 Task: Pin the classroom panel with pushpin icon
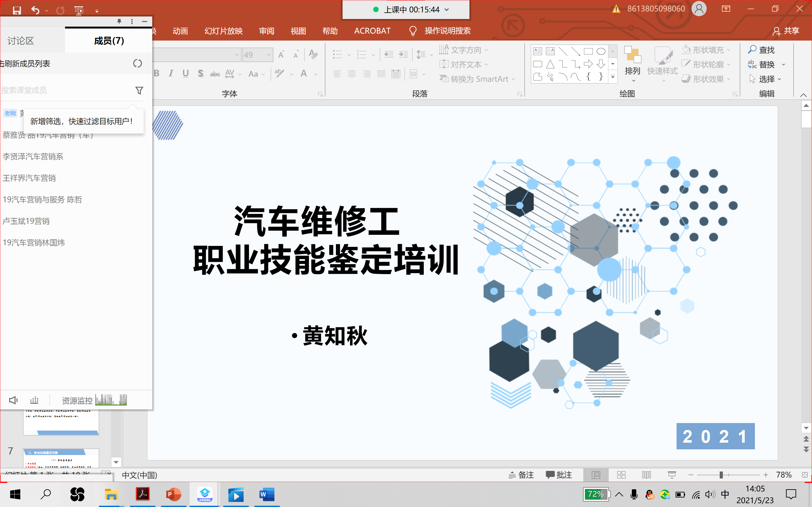[119, 22]
